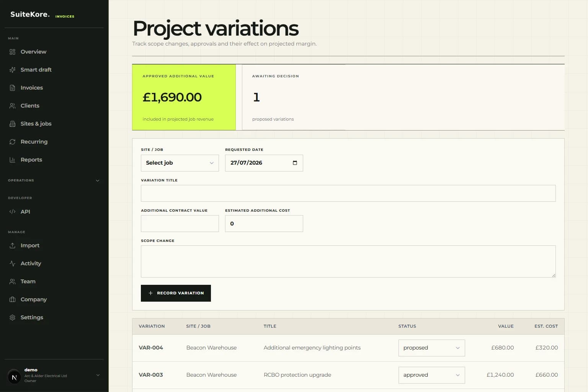This screenshot has height=392, width=588.
Task: Click the Clients people icon
Action: 12,106
